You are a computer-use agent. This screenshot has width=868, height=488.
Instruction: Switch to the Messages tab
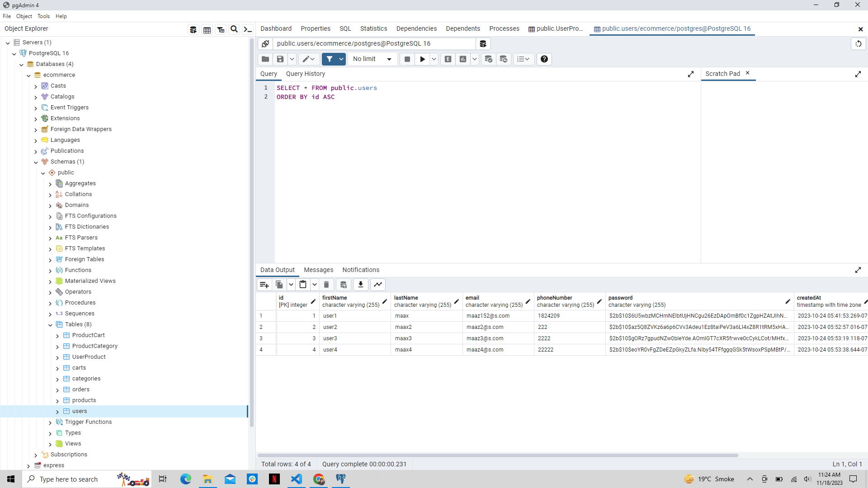(x=318, y=270)
